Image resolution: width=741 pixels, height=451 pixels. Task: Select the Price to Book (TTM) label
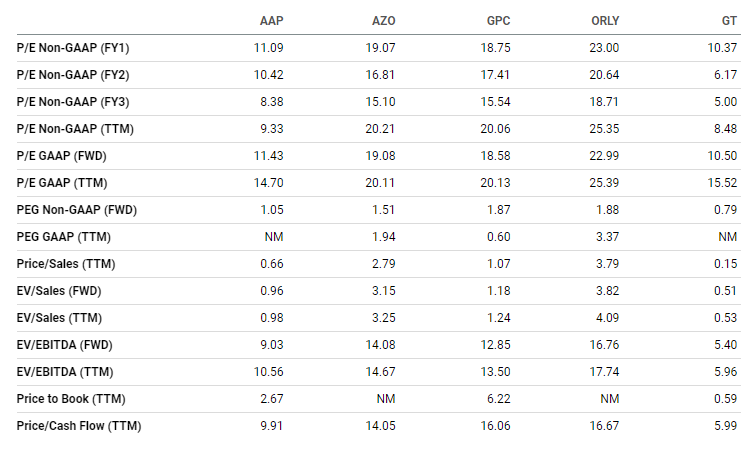[x=69, y=399]
